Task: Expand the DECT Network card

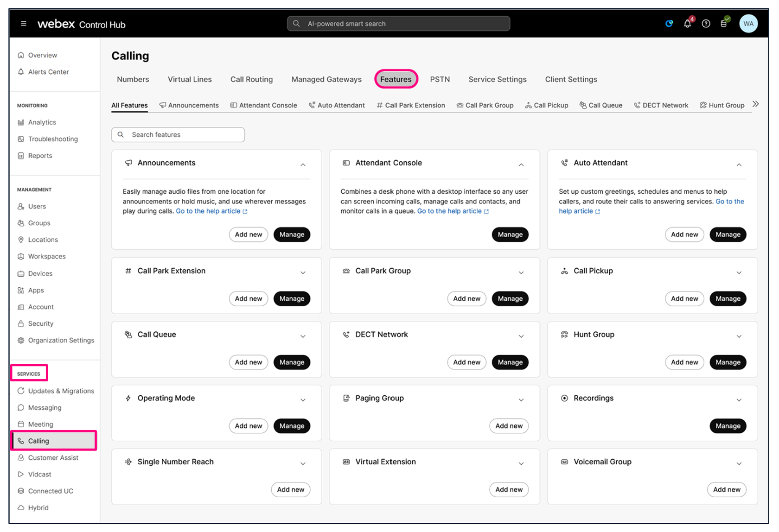Action: click(x=521, y=336)
